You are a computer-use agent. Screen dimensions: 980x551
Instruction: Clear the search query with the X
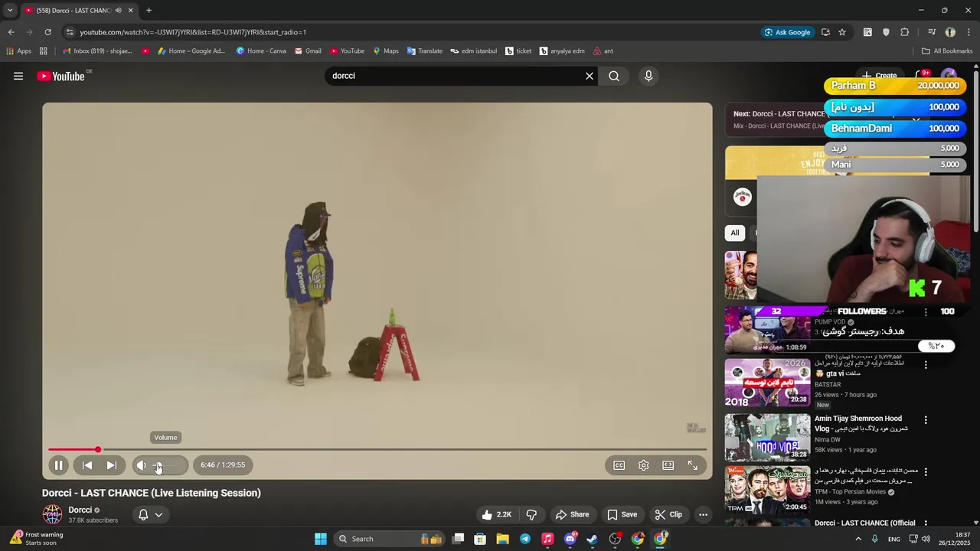pyautogui.click(x=590, y=76)
